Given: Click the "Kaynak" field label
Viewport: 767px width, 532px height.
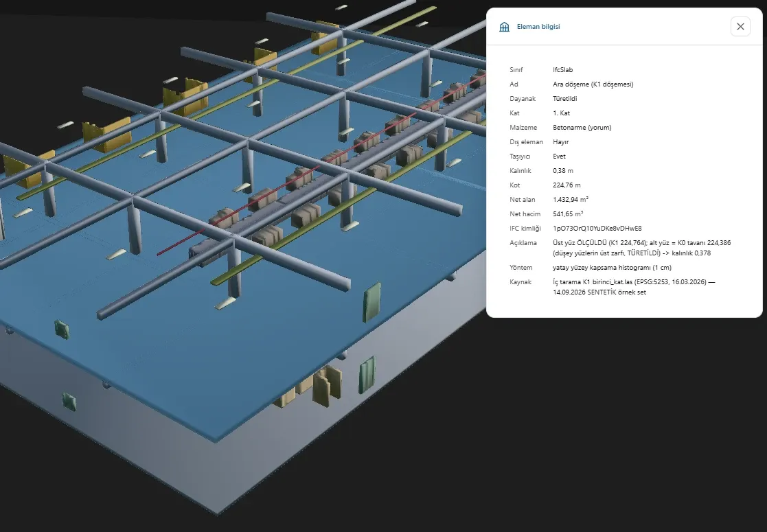Looking at the screenshot, I should [520, 282].
